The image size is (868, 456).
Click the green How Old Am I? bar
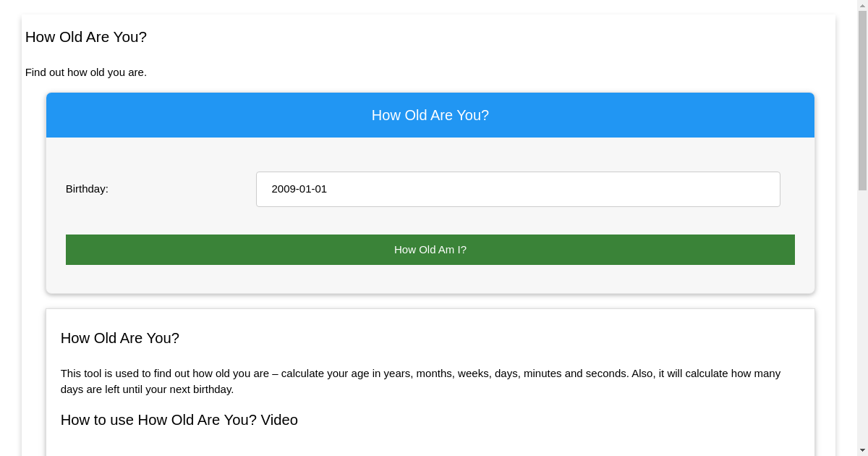click(430, 249)
